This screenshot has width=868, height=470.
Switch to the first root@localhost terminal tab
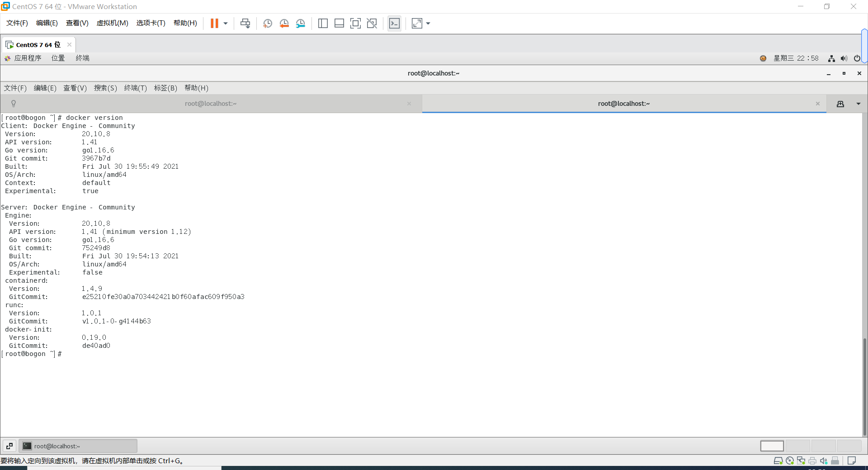[x=211, y=104]
